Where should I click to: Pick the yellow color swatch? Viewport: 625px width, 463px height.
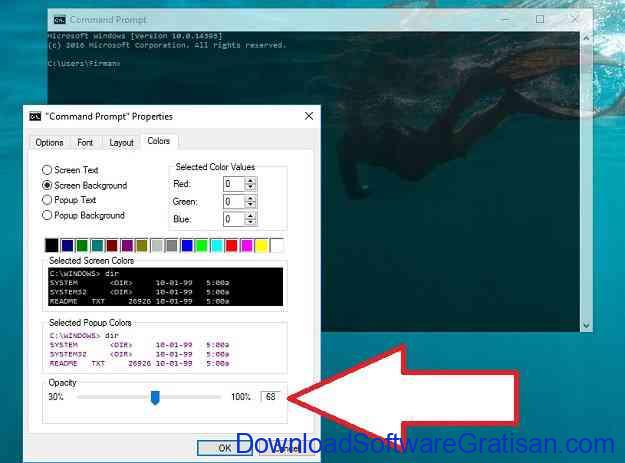(261, 245)
